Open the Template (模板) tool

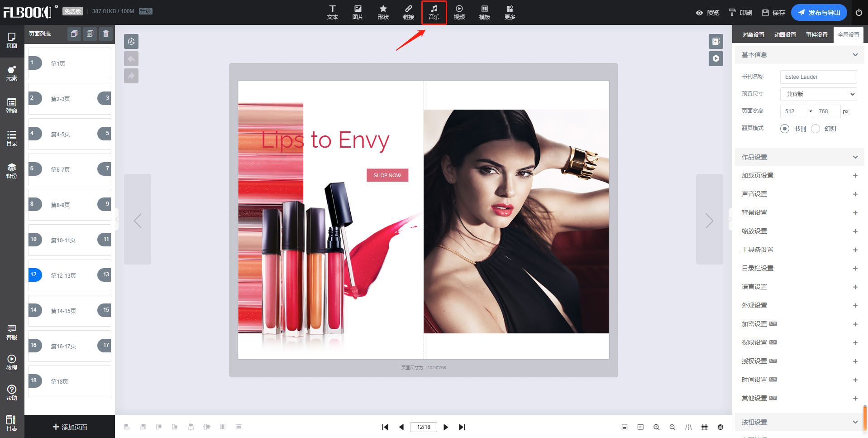click(x=484, y=12)
